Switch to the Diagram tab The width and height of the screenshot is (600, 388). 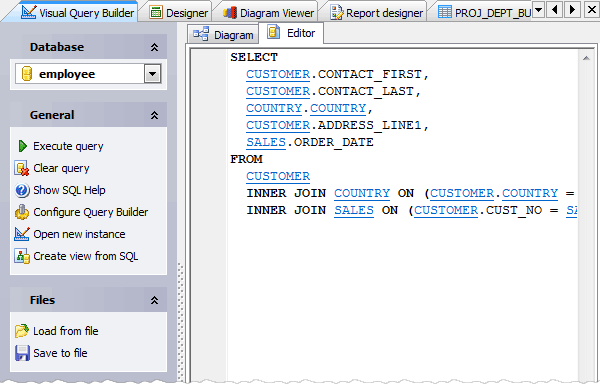[x=223, y=35]
